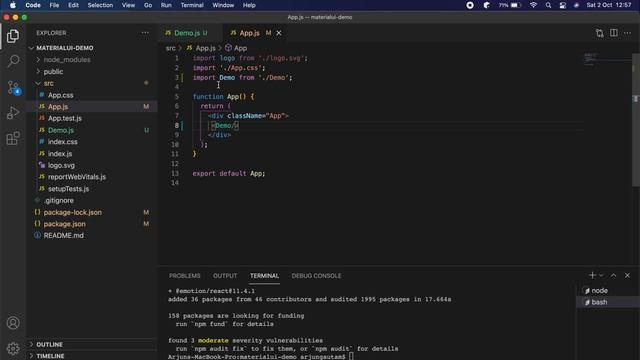Click the screen recording indicator icon

click(470, 5)
